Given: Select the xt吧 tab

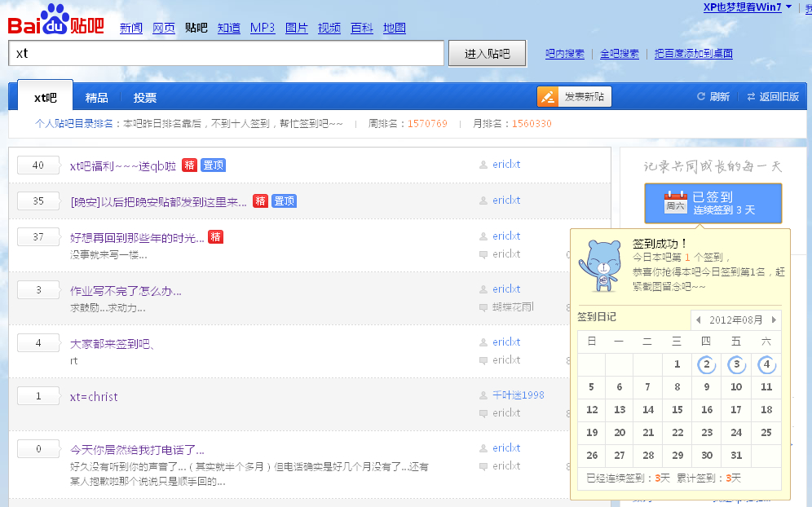Looking at the screenshot, I should pos(46,97).
